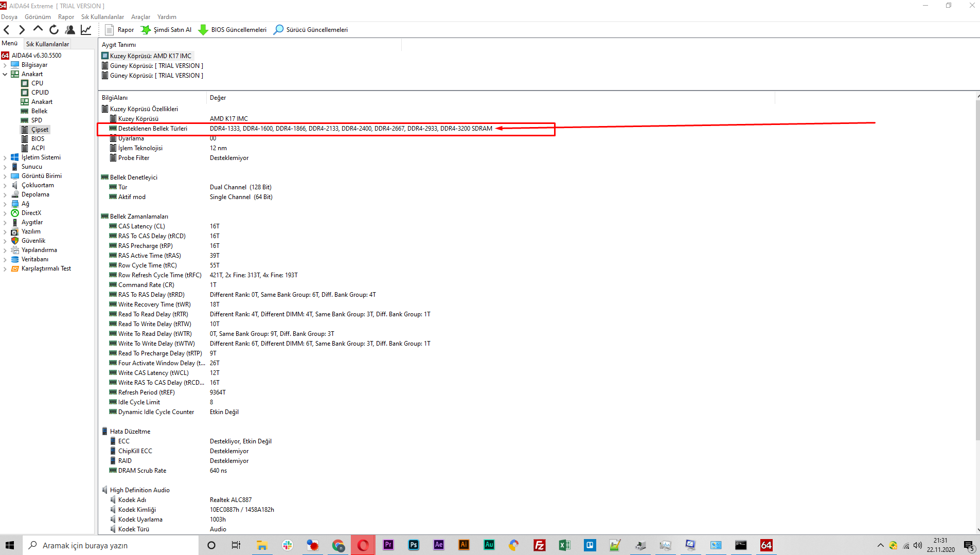Image resolution: width=980 pixels, height=555 pixels.
Task: Open the Yardım menu
Action: tap(167, 17)
